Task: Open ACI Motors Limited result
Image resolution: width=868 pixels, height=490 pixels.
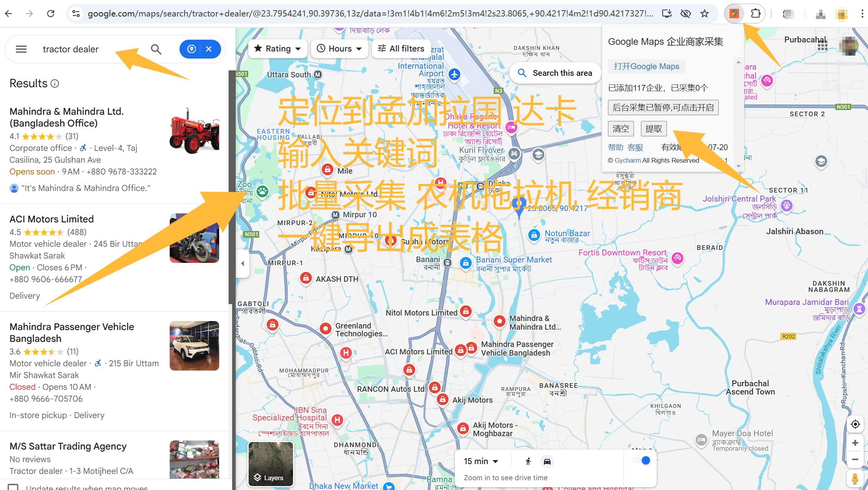Action: coord(114,257)
